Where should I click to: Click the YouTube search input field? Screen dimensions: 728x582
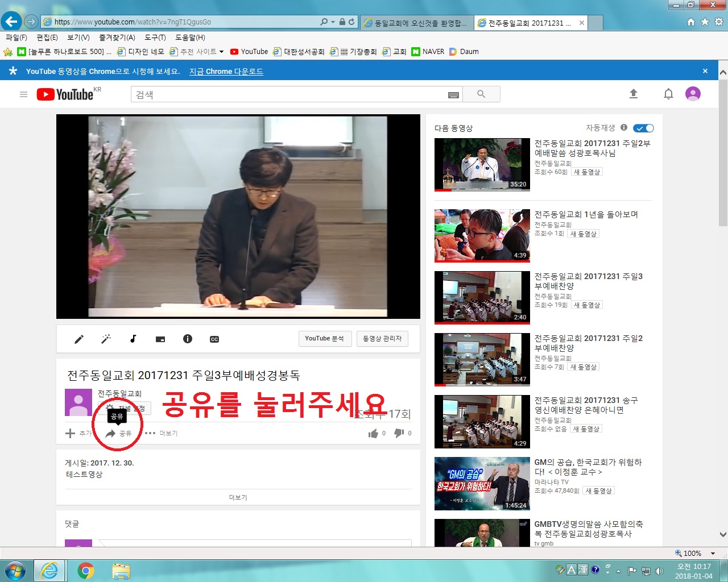pyautogui.click(x=290, y=94)
